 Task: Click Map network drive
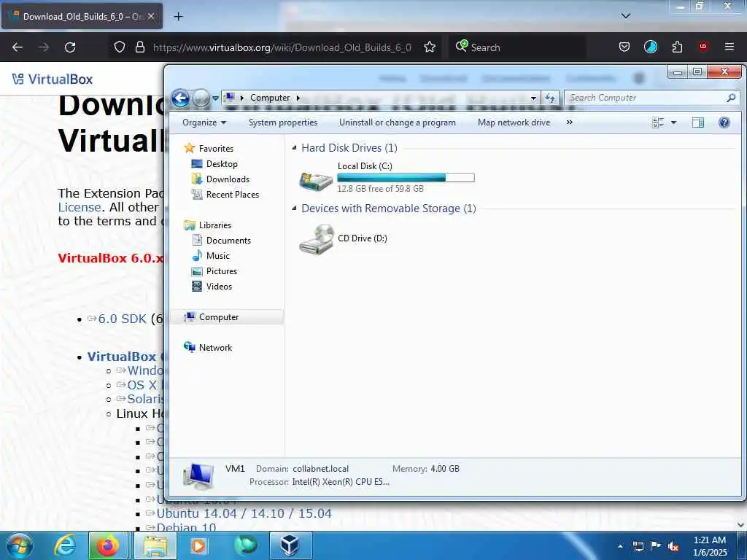click(514, 122)
